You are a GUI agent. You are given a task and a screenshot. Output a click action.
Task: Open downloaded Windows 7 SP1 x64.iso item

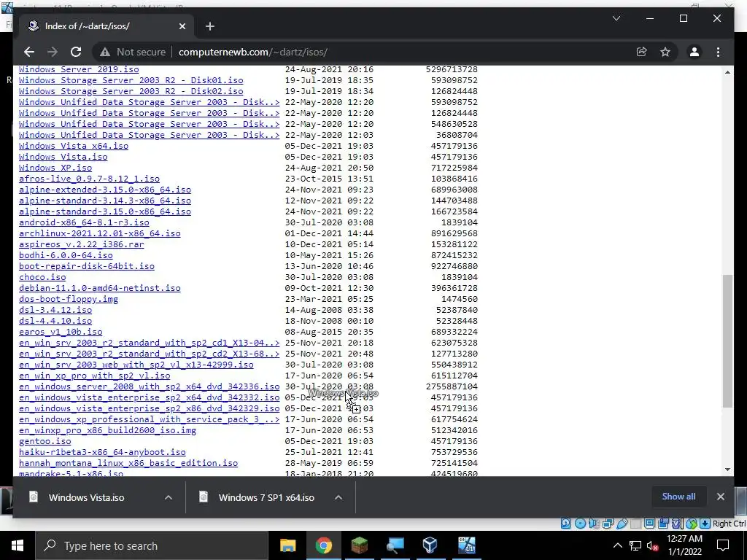[x=266, y=497]
